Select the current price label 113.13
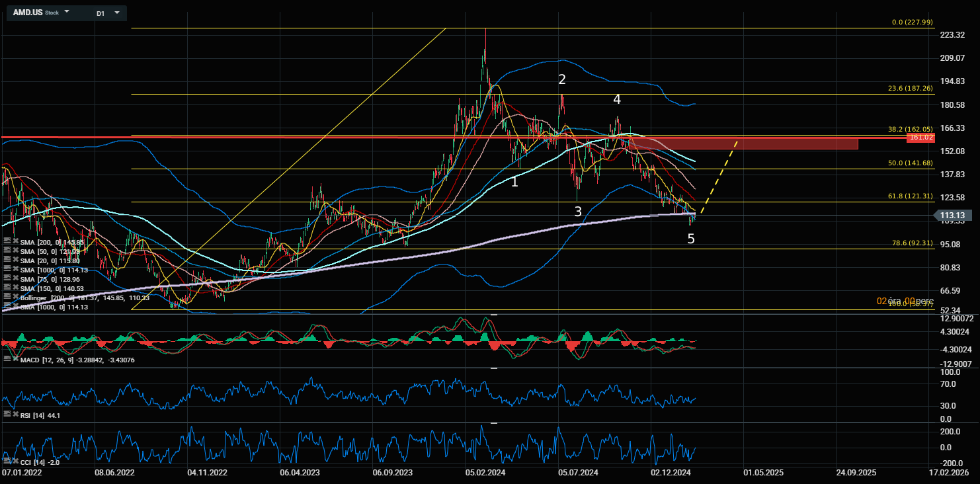The width and height of the screenshot is (980, 484). [x=952, y=215]
